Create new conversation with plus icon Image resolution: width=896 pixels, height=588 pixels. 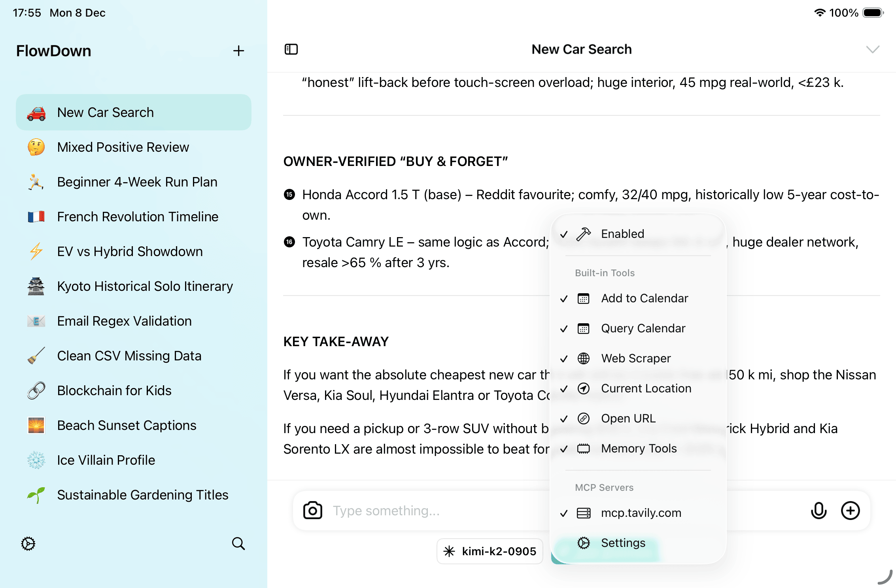point(238,51)
